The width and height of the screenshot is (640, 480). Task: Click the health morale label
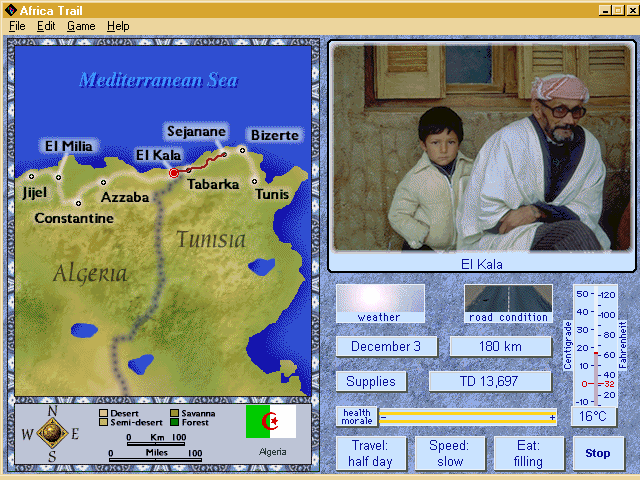tap(357, 417)
